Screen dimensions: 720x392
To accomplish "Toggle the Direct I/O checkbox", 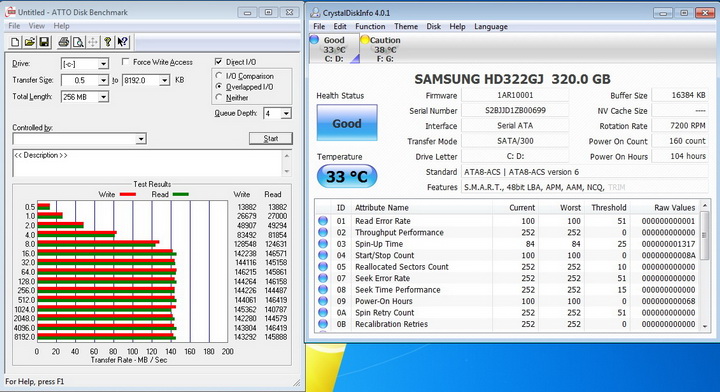I will click(x=219, y=62).
